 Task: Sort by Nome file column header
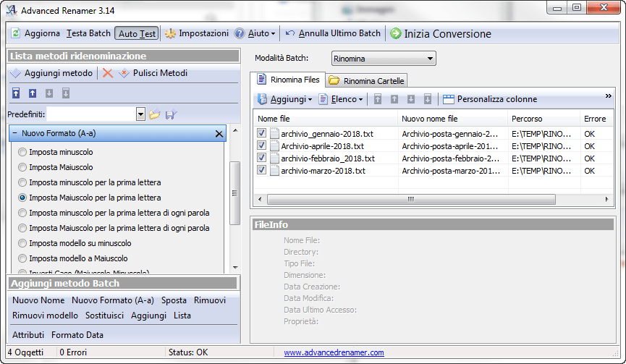pos(326,119)
